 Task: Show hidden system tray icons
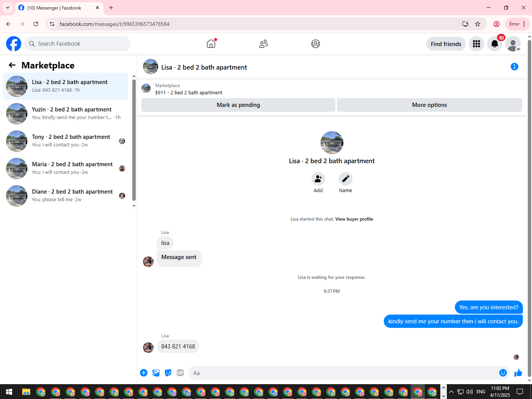pyautogui.click(x=451, y=392)
